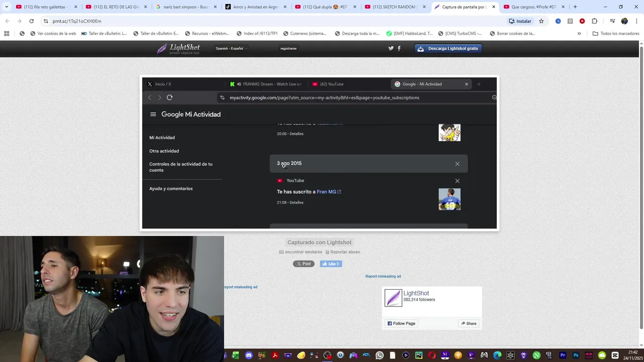Screen dimensions: 644x362
Task: Focus the prnt.sc address bar
Action: click(x=272, y=21)
